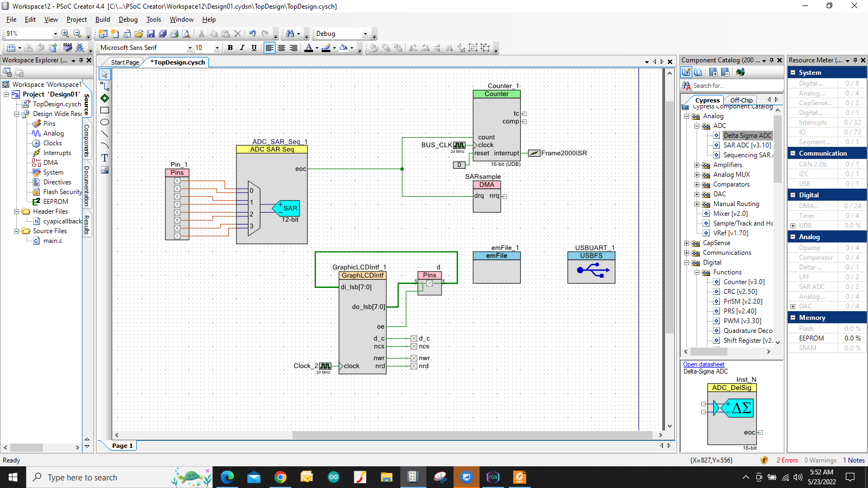Click the save disk icon
868x488 pixels.
151,34
